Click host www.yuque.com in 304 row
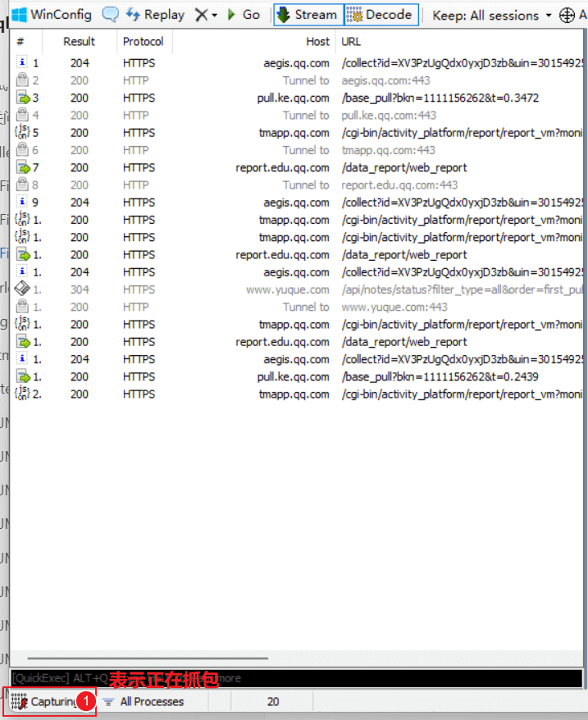Screen dimensions: 588x720 [288, 289]
